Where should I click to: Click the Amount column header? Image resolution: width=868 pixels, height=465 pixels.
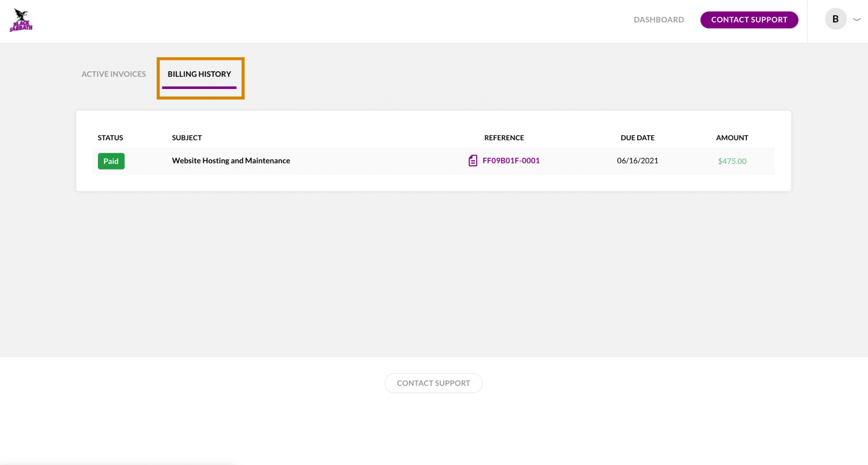tap(732, 138)
